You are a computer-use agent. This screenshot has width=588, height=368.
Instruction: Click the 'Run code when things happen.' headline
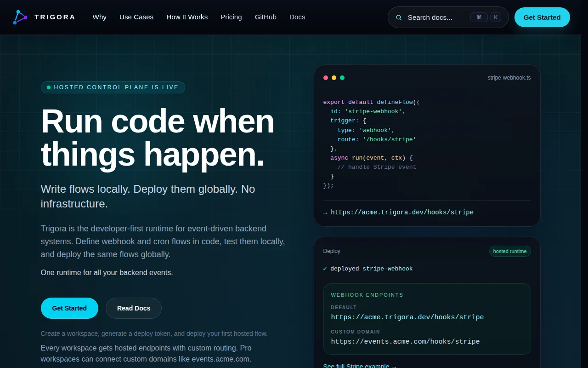pos(158,138)
